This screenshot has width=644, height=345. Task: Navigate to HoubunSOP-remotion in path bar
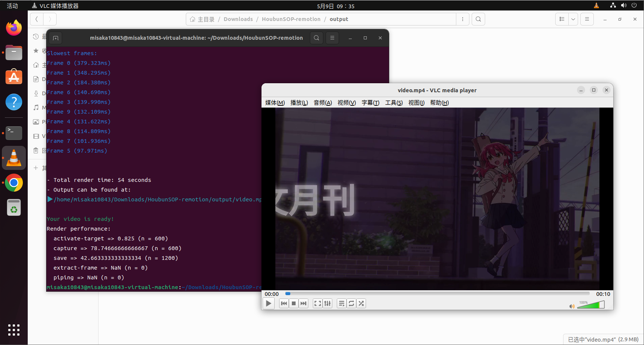[x=291, y=19]
